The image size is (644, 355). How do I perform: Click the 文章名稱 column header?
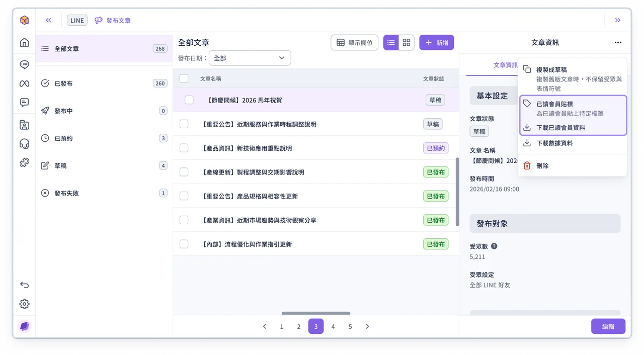210,78
